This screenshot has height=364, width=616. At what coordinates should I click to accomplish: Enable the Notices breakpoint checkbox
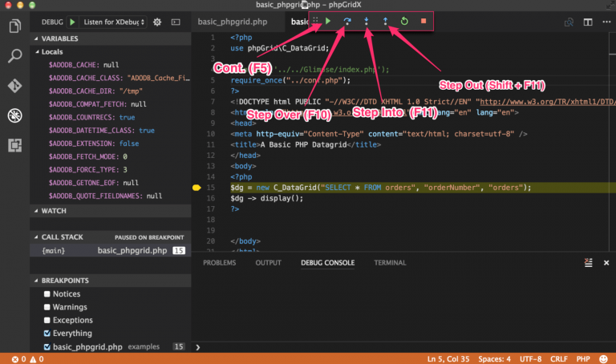tap(47, 294)
